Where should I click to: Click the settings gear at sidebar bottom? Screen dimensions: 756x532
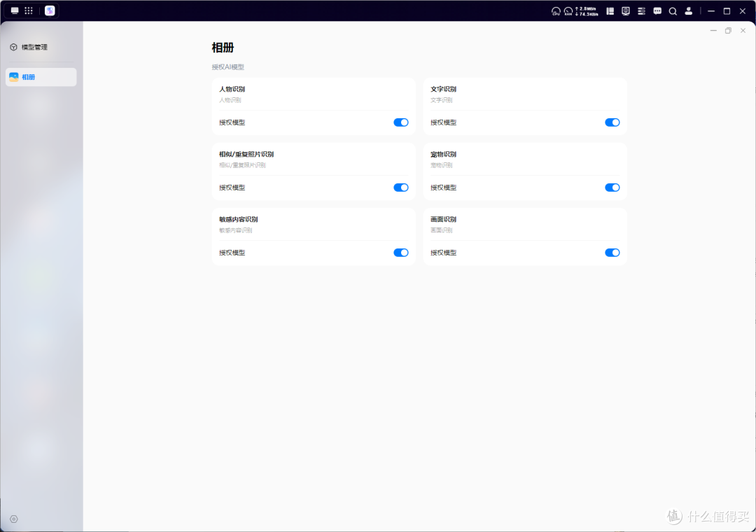pyautogui.click(x=13, y=519)
